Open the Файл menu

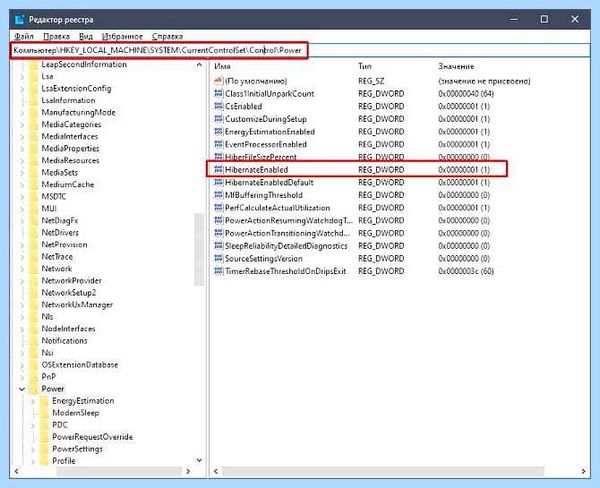click(x=24, y=36)
